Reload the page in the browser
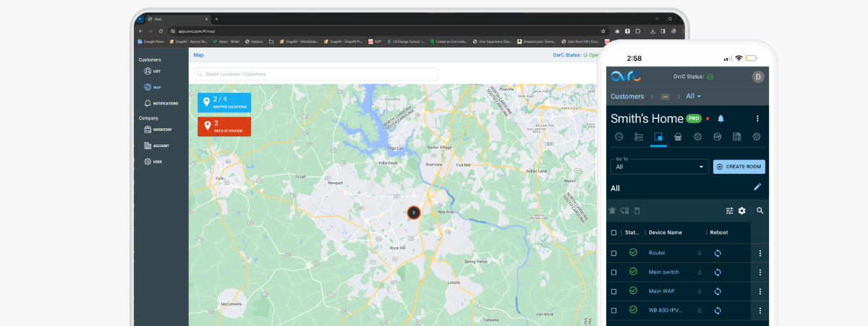 [x=161, y=31]
